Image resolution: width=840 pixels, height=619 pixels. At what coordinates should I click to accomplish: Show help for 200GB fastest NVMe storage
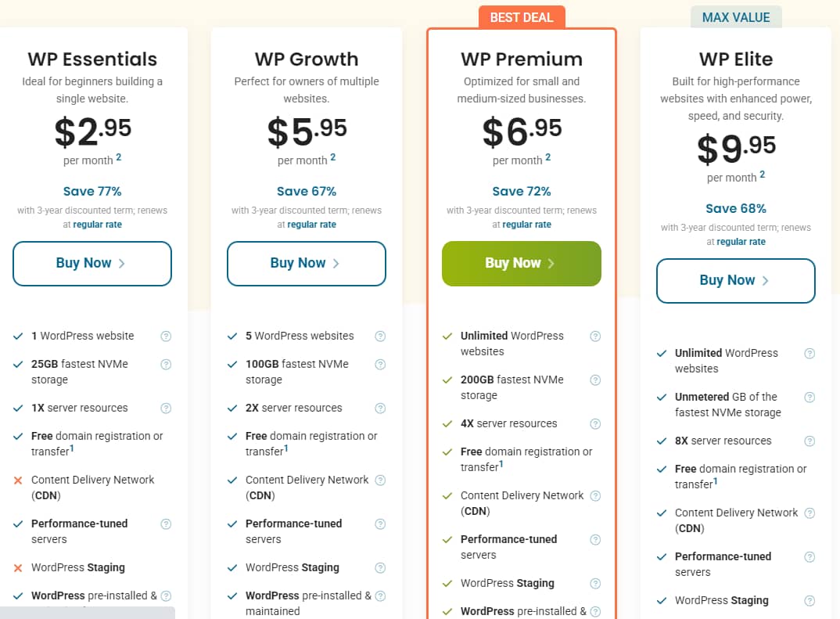[595, 380]
